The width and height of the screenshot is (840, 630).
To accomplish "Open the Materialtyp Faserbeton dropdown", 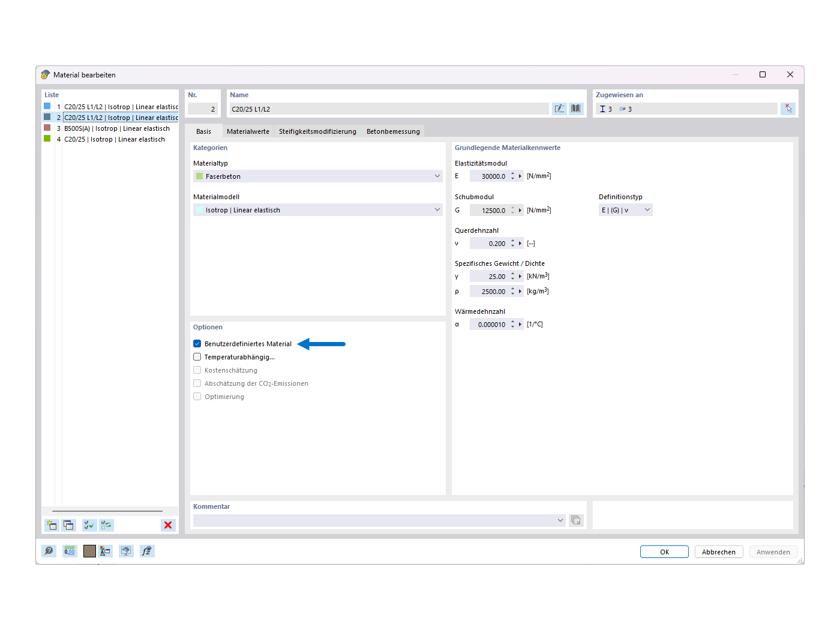I will pos(437,176).
